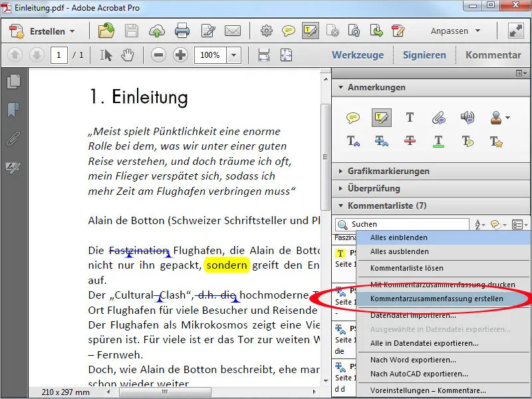Open the Werkzeuge pane
Viewport: 532px width, 399px height.
tap(358, 55)
